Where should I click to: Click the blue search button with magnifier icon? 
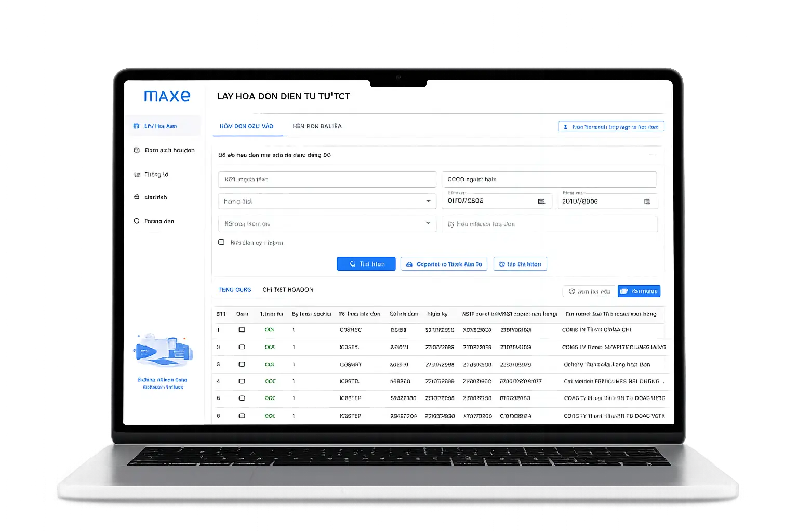tap(366, 264)
